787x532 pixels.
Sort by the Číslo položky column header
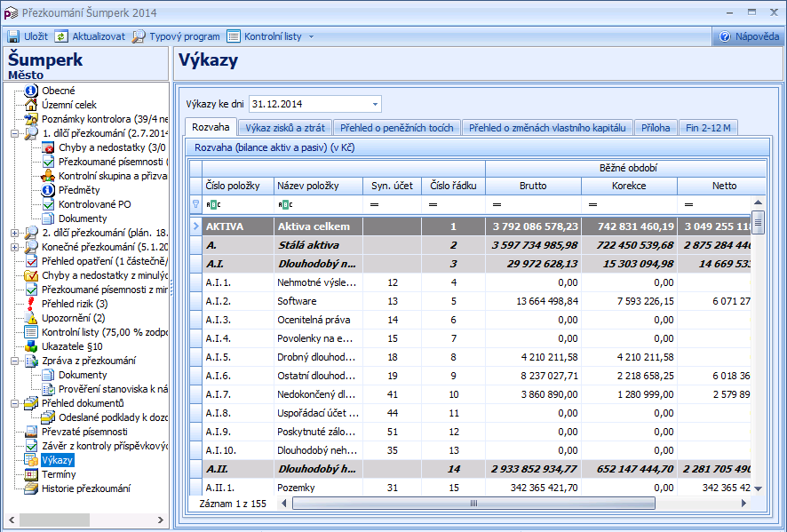tap(238, 186)
